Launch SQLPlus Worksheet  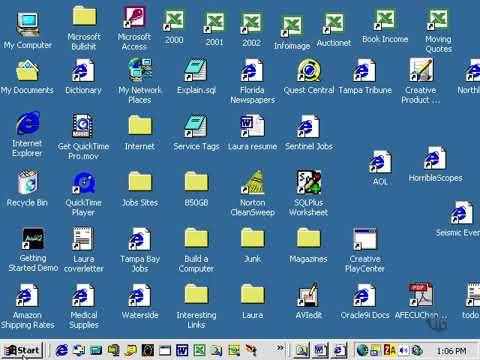[309, 182]
